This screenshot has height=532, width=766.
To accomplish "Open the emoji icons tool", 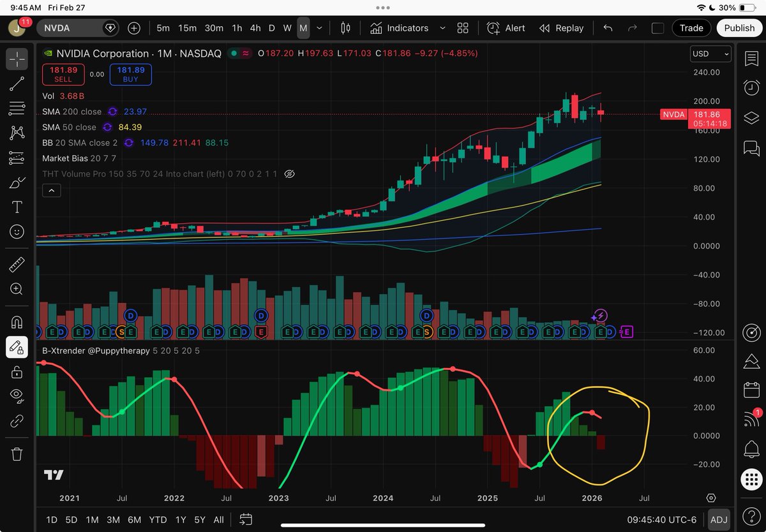I will 17,232.
